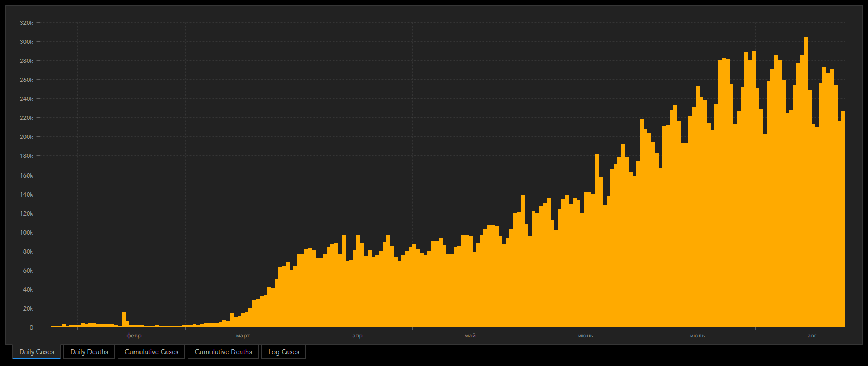The height and width of the screenshot is (366, 868).
Task: Click the 100k y-axis tick label
Action: click(26, 232)
